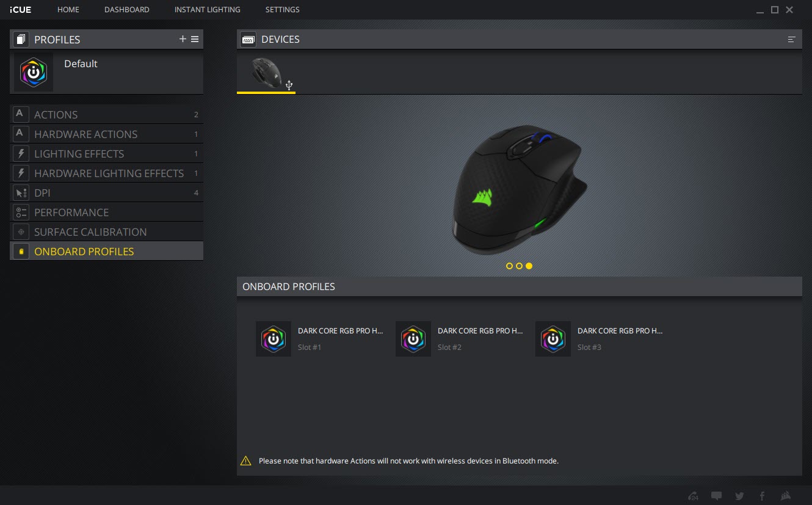Select the Slot #3 profile name text
Viewport: 812px width, 505px height.
click(620, 331)
